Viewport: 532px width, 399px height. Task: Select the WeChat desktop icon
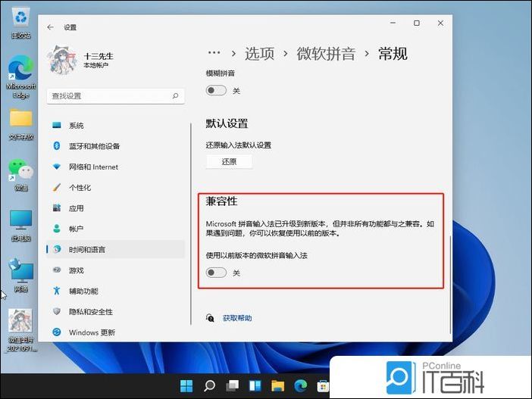point(21,175)
